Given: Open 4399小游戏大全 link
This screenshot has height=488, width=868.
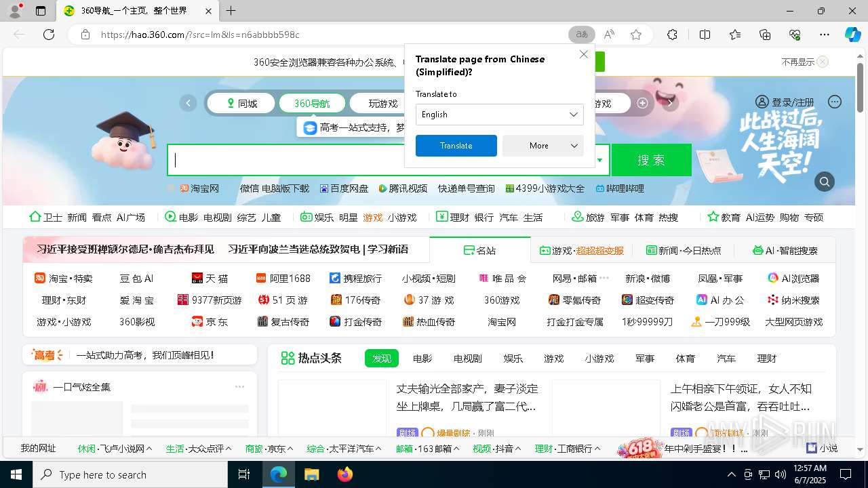Looking at the screenshot, I should [545, 188].
